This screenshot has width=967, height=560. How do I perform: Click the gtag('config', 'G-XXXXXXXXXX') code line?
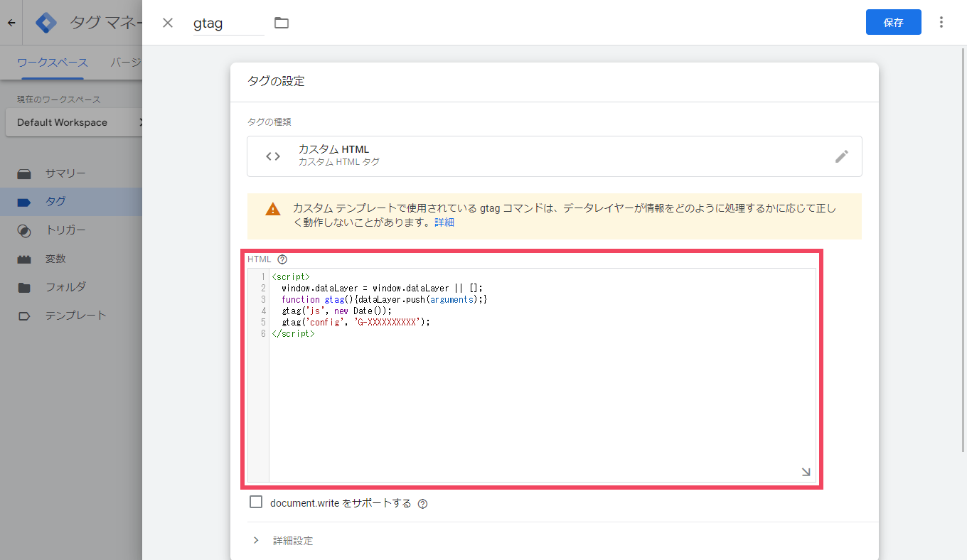point(356,322)
